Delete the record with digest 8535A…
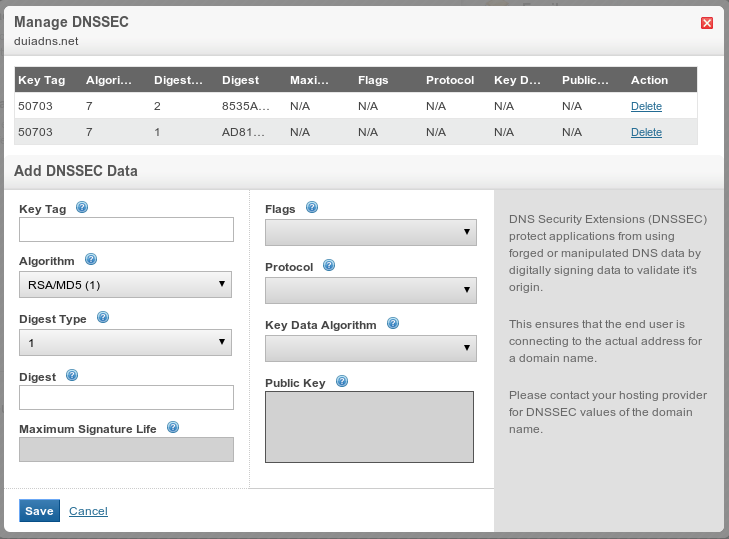Viewport: 729px width, 539px height. tap(646, 106)
